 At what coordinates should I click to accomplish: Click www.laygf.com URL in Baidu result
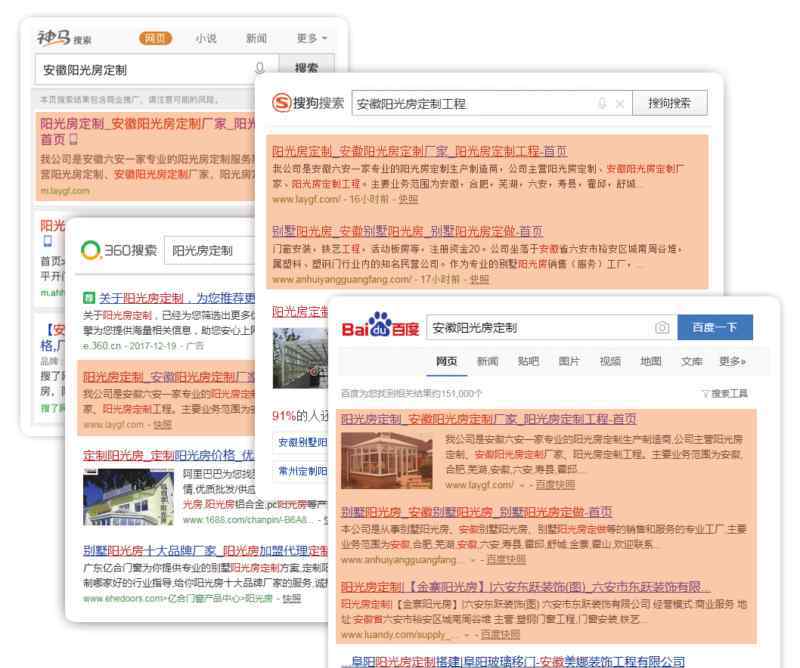pyautogui.click(x=479, y=485)
